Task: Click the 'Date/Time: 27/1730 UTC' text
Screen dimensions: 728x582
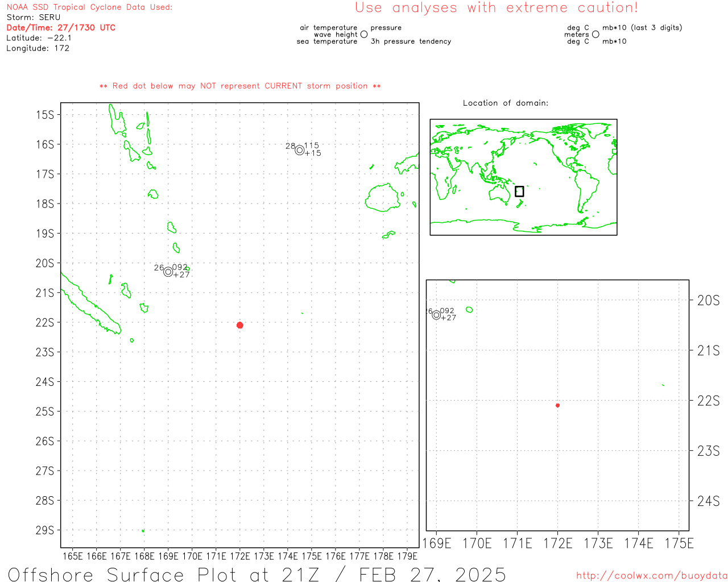Action: pyautogui.click(x=61, y=27)
